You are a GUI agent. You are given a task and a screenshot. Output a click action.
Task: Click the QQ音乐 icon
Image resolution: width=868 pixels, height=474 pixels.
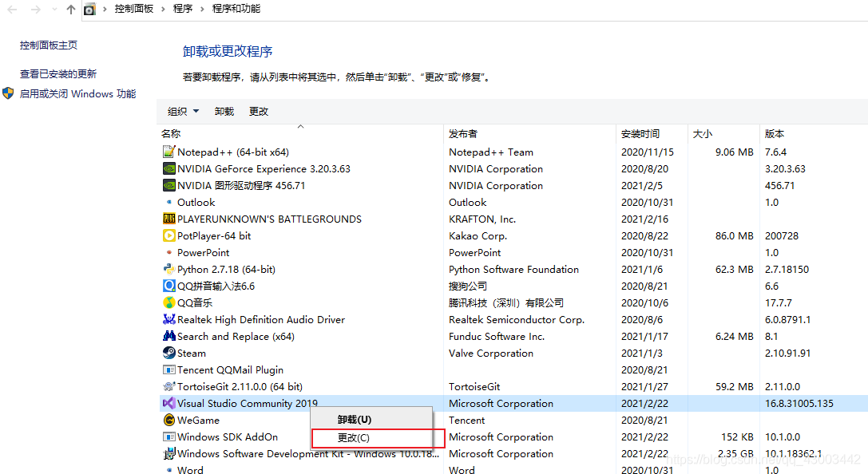(168, 302)
